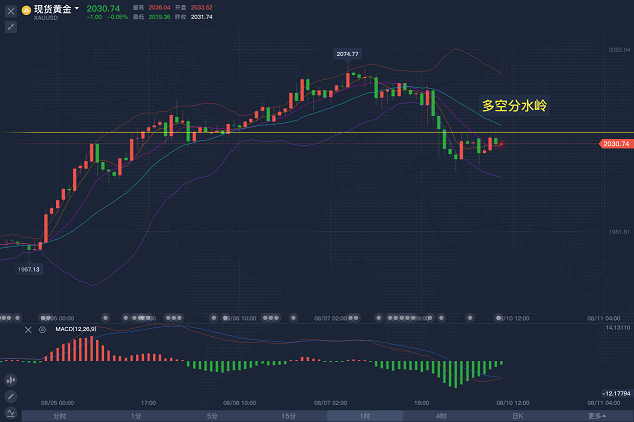
Task: Open the candlestick chart type tool
Action: (11, 380)
